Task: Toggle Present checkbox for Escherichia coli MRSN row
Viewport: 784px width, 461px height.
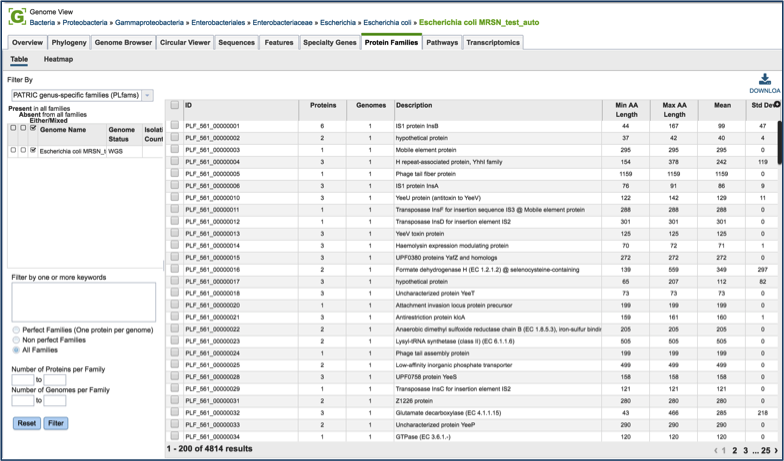Action: point(13,150)
